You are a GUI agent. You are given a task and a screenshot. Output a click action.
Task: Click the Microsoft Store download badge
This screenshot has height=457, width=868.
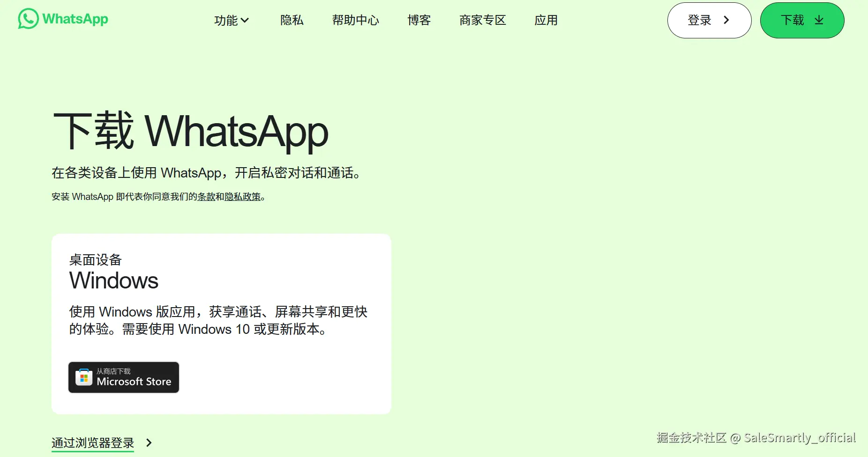(x=124, y=377)
